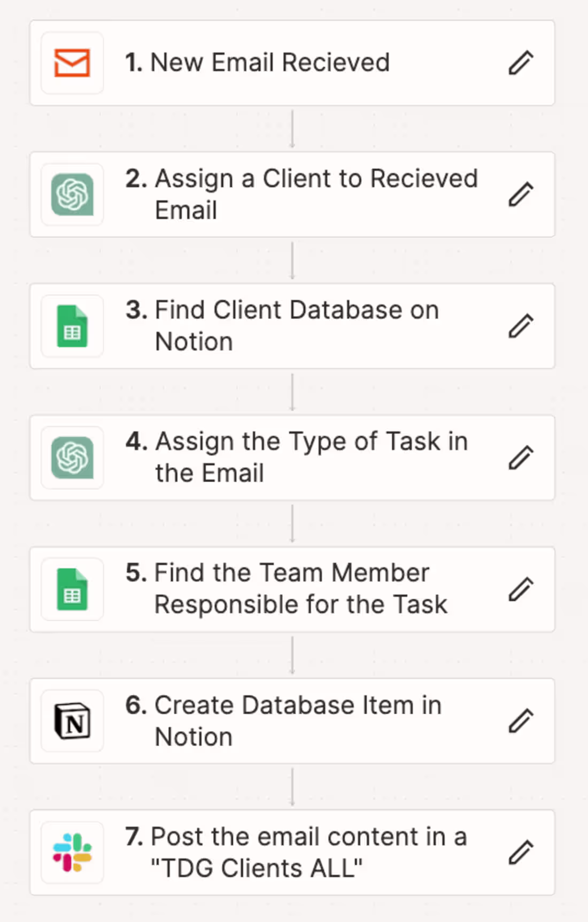Edit the Assign a Client to Recieved Email step
The width and height of the screenshot is (588, 922).
(521, 194)
